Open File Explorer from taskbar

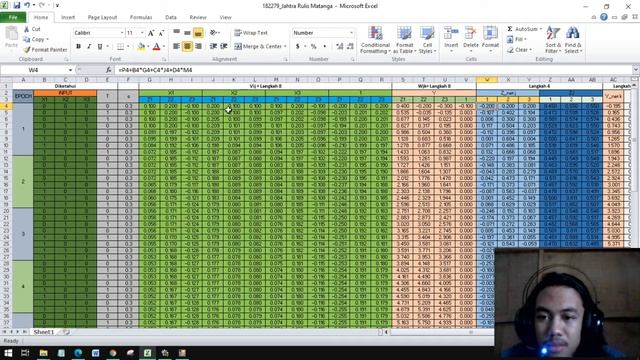click(x=43, y=353)
